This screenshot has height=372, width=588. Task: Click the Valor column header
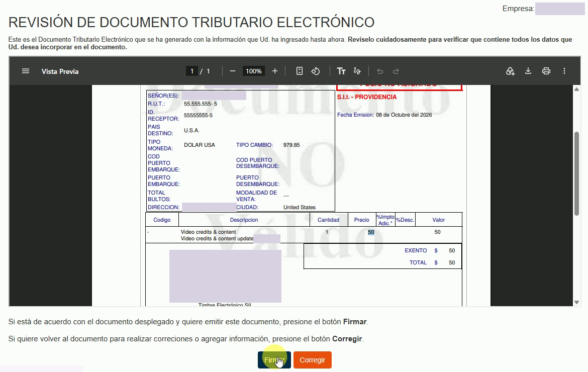439,220
